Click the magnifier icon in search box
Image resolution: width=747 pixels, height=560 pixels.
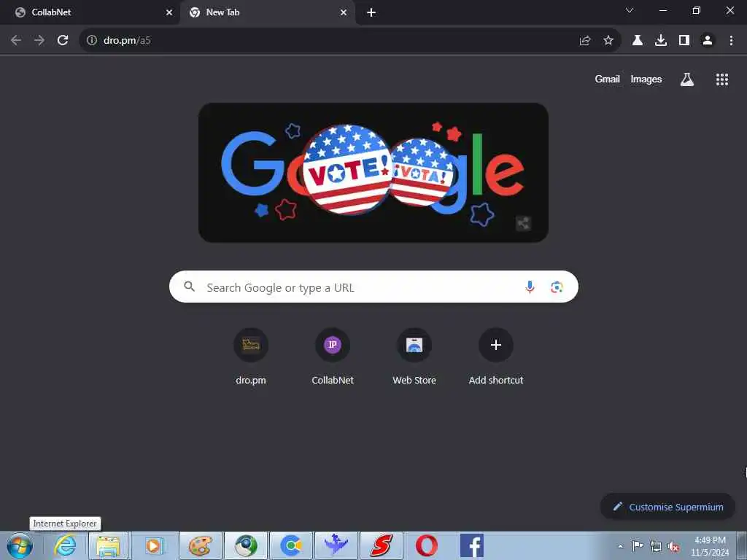click(x=189, y=286)
